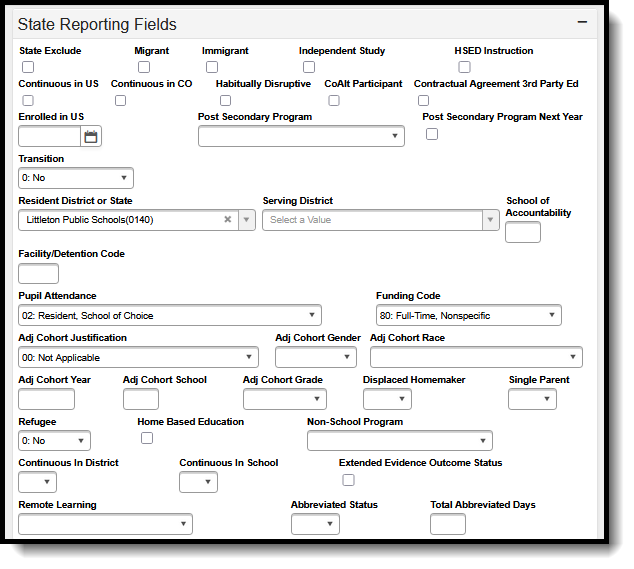Open the Non-School Program dropdown
This screenshot has width=634, height=569.
(x=400, y=440)
